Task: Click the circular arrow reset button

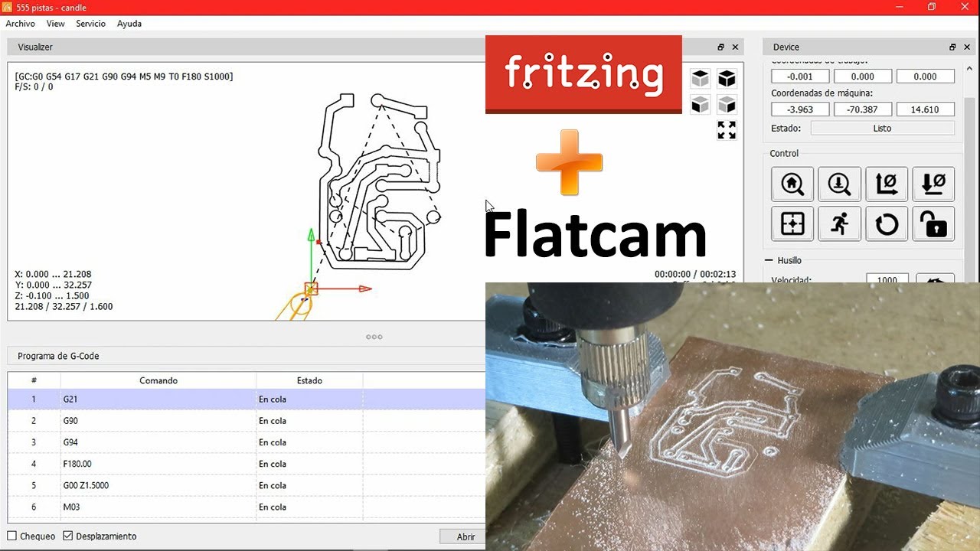Action: [887, 224]
